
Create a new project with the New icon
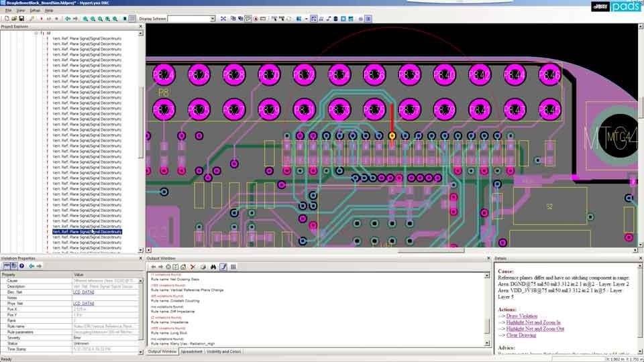(x=7, y=19)
